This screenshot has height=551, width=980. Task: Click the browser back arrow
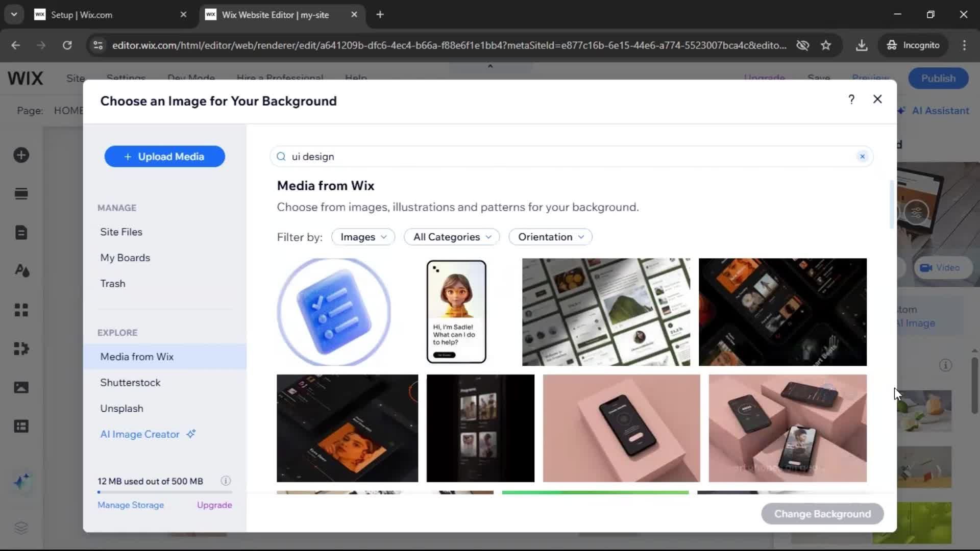coord(16,45)
